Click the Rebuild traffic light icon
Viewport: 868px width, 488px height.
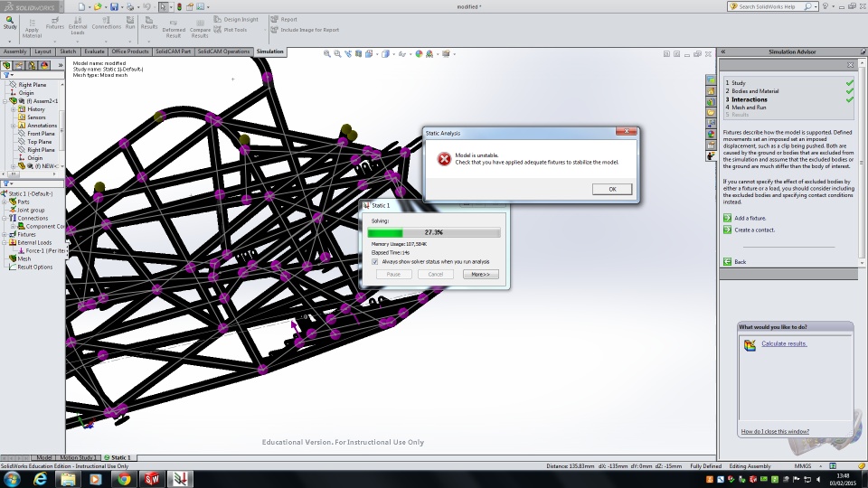[x=179, y=6]
